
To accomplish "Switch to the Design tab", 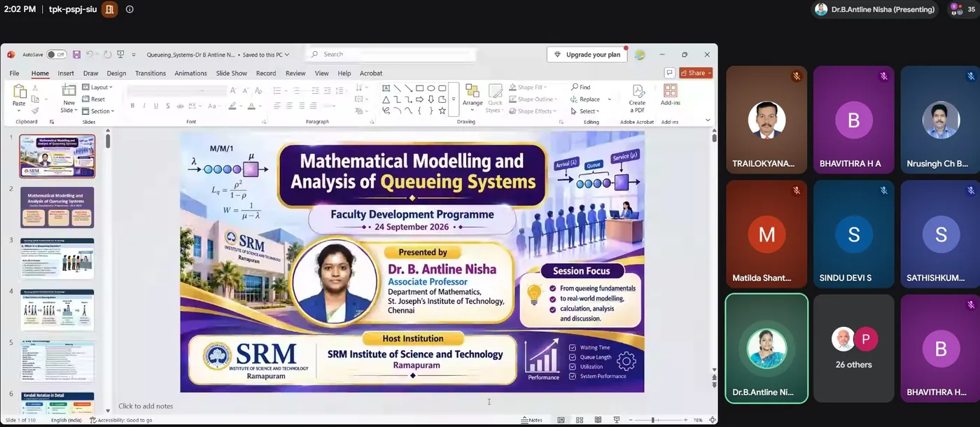I will [x=116, y=73].
